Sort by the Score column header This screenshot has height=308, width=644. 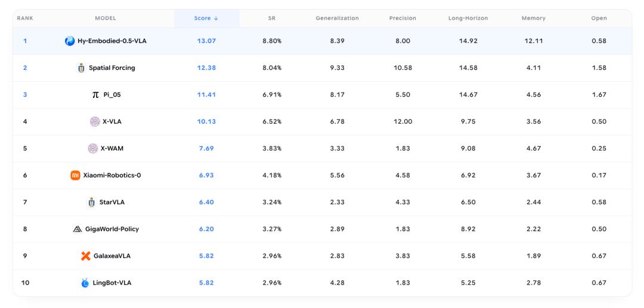(206, 18)
